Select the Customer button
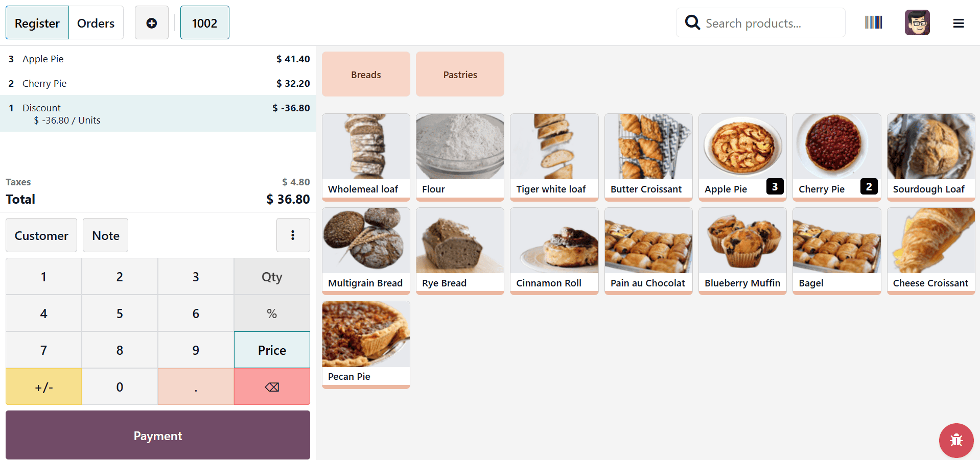 pyautogui.click(x=41, y=235)
